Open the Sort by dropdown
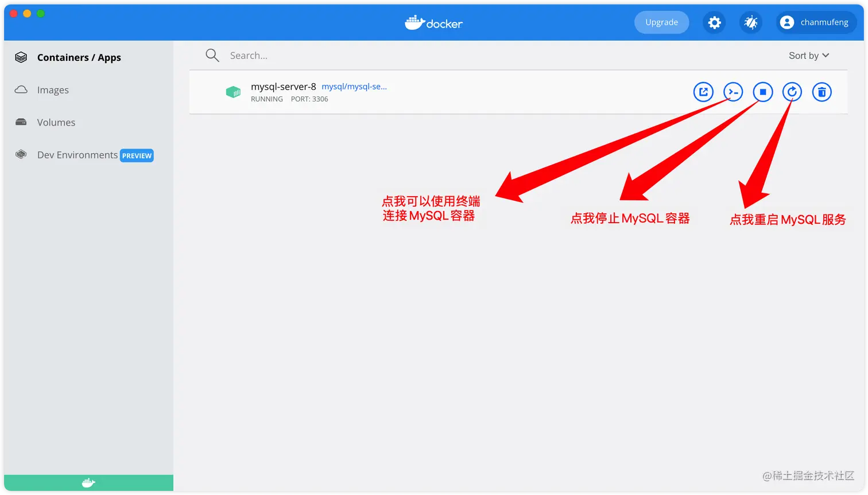This screenshot has width=868, height=495. [x=809, y=56]
